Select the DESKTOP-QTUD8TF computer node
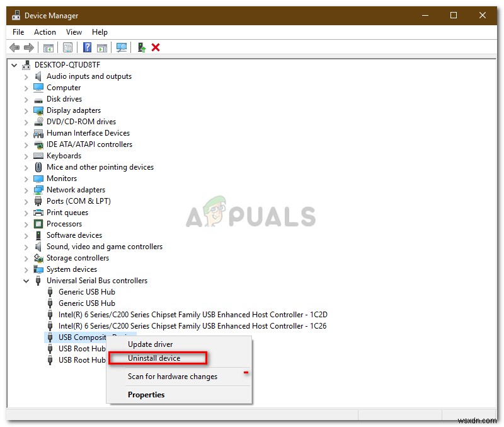The height and width of the screenshot is (427, 504). [x=67, y=64]
